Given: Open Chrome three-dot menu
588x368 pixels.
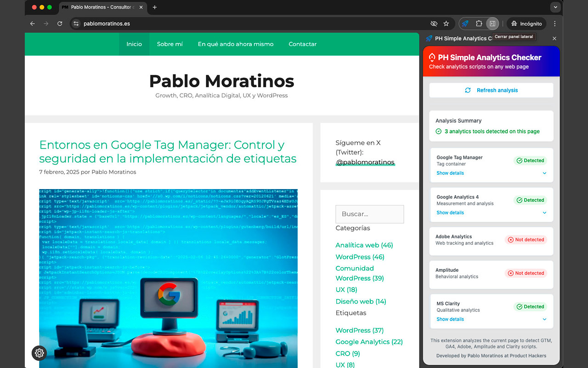Looking at the screenshot, I should (x=555, y=23).
